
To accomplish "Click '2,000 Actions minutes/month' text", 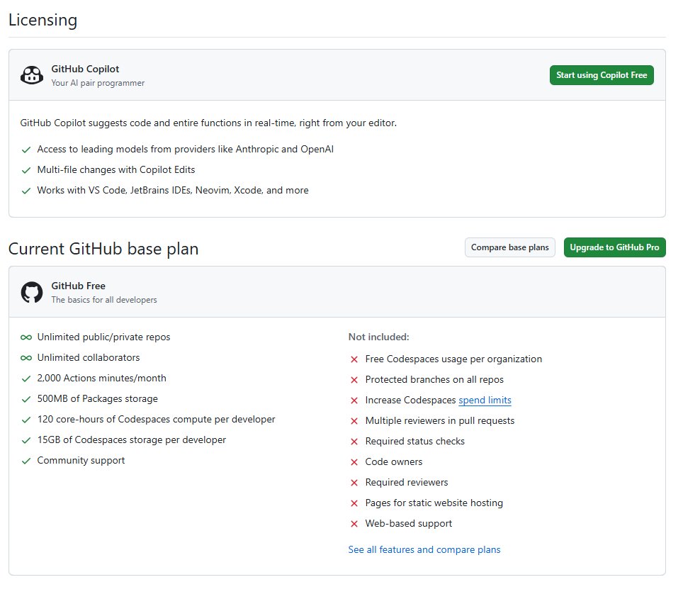I will [101, 378].
